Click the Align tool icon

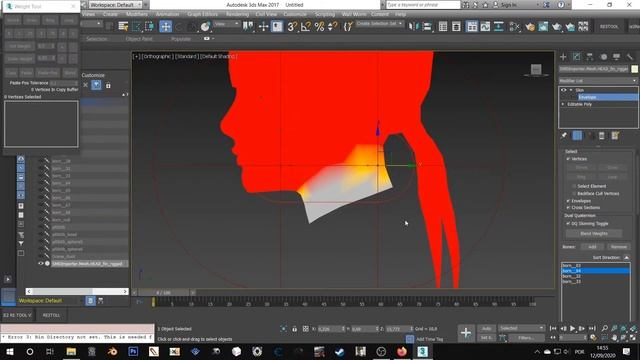pos(427,27)
